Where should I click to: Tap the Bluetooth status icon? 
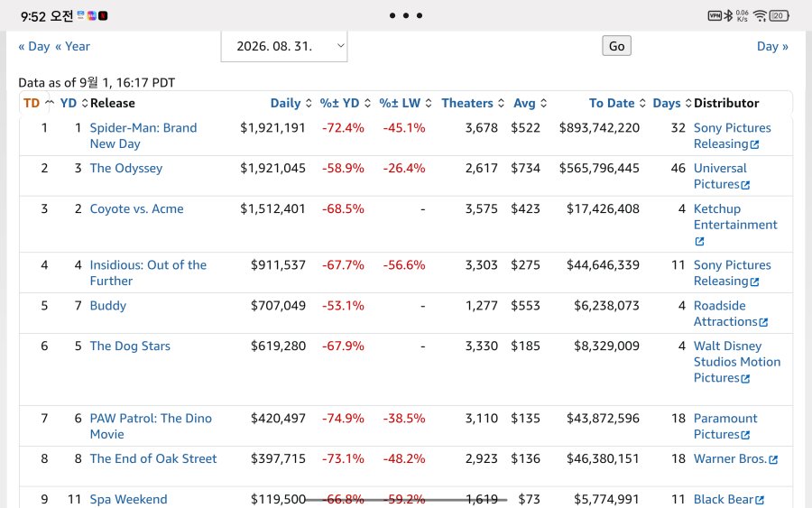pos(728,15)
